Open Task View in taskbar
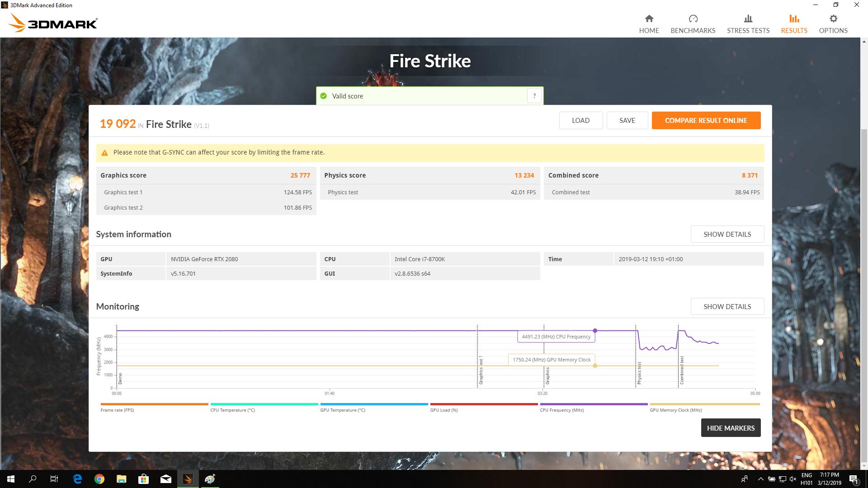 (x=54, y=479)
